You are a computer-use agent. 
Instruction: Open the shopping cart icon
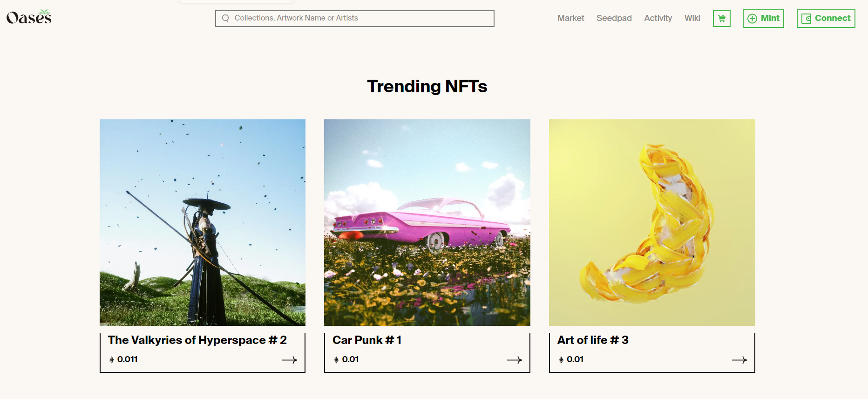click(x=721, y=19)
